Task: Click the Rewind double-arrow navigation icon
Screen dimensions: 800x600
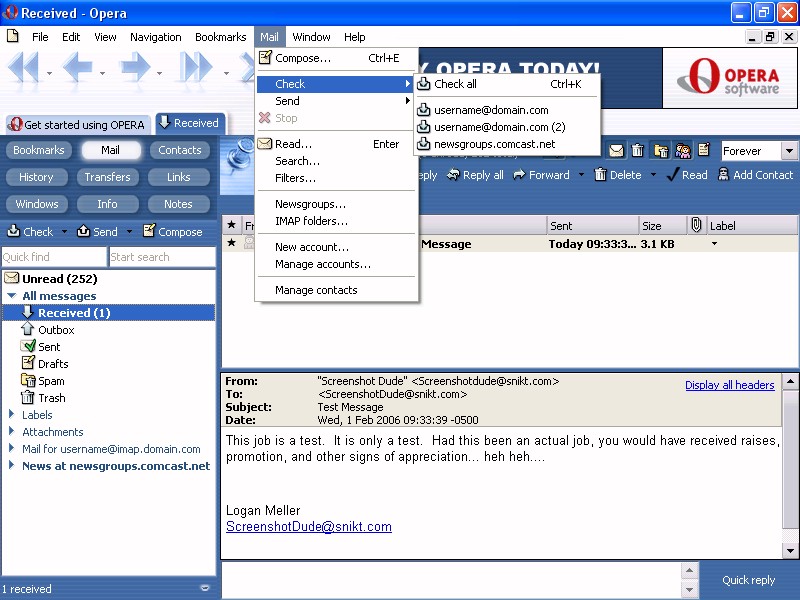Action: tap(23, 67)
